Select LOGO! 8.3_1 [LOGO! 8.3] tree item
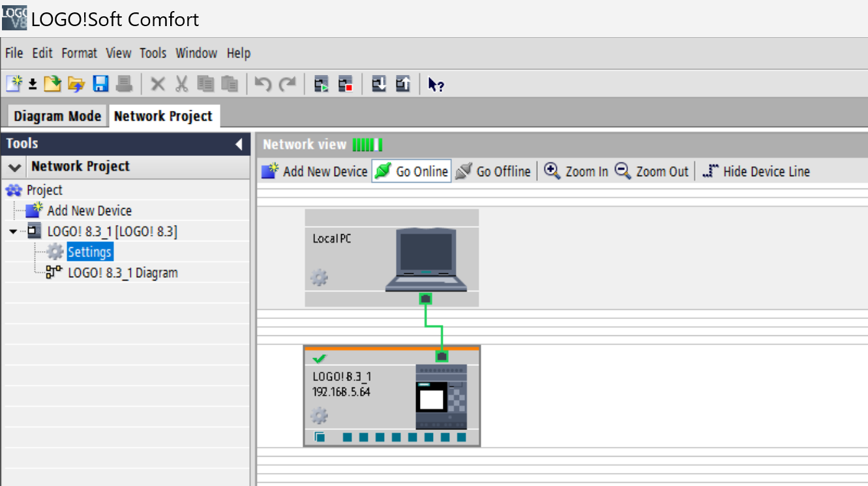Screen dimensions: 868x486 pos(112,232)
